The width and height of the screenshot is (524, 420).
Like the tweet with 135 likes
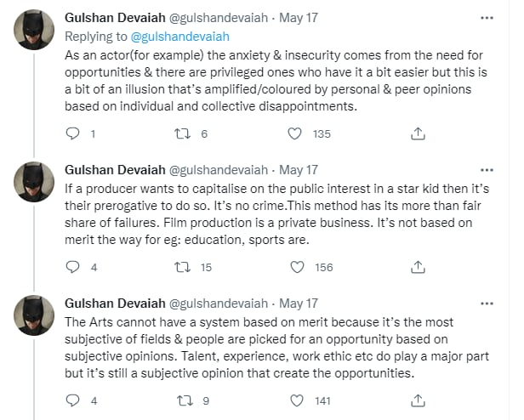pyautogui.click(x=294, y=134)
